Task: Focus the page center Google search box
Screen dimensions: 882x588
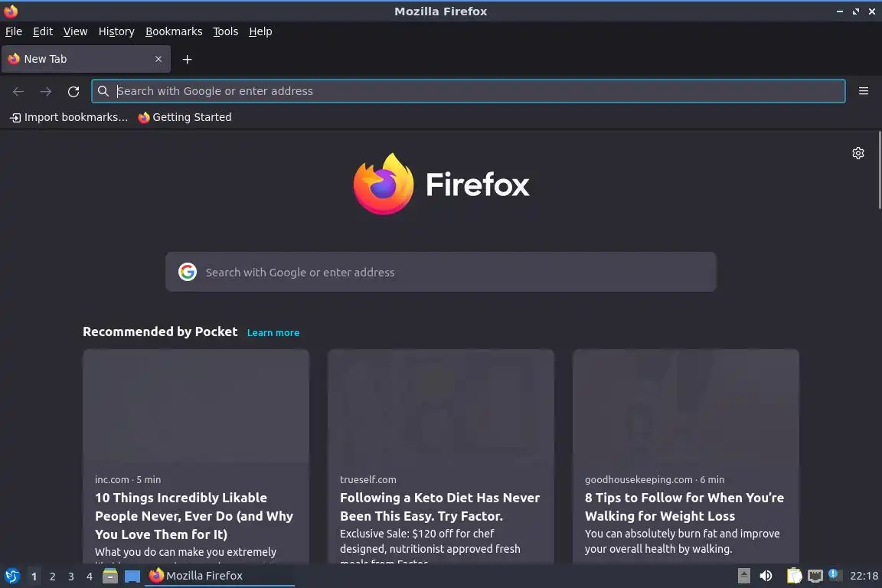Action: [440, 272]
